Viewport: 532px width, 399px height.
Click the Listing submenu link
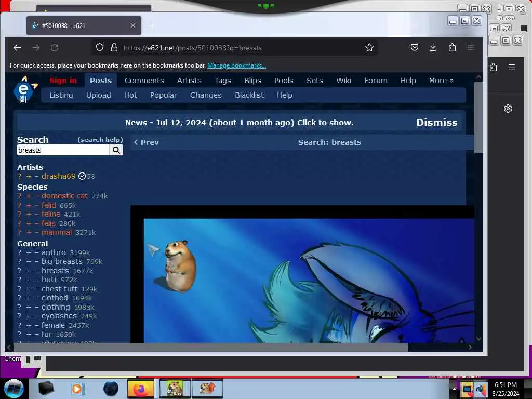point(61,95)
